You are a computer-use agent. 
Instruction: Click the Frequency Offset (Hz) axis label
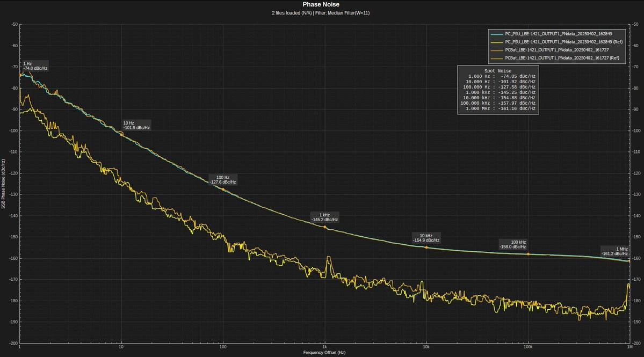tap(324, 353)
